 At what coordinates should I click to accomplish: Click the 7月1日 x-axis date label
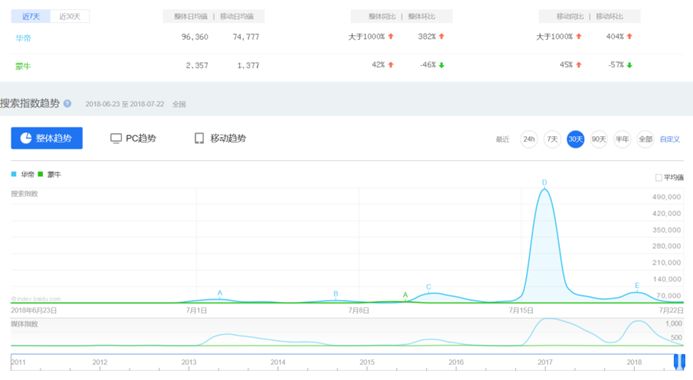[x=197, y=310]
